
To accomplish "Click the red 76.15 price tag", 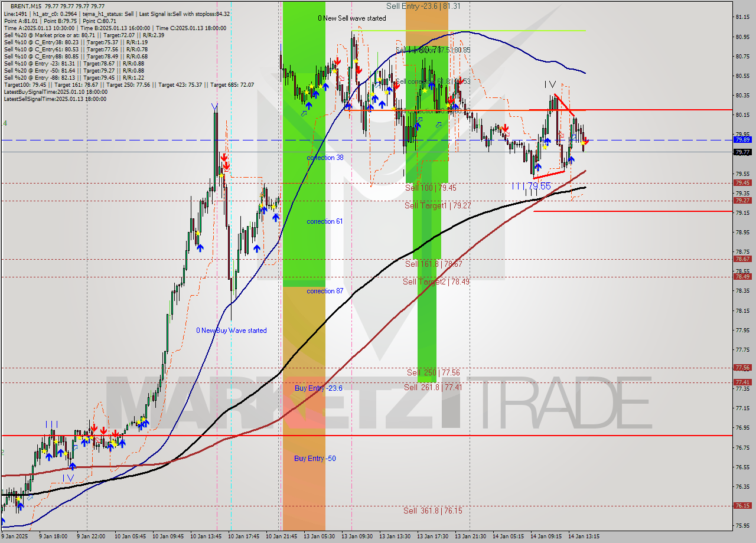I will (742, 506).
